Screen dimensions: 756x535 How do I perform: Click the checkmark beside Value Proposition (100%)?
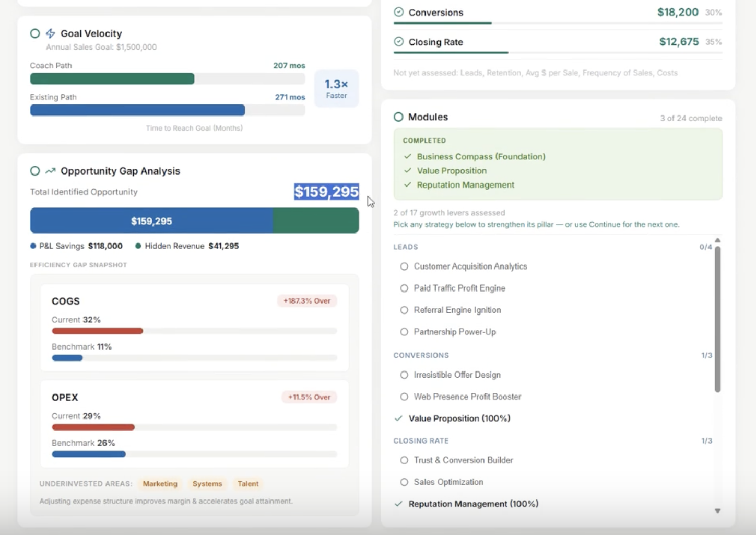(x=398, y=418)
